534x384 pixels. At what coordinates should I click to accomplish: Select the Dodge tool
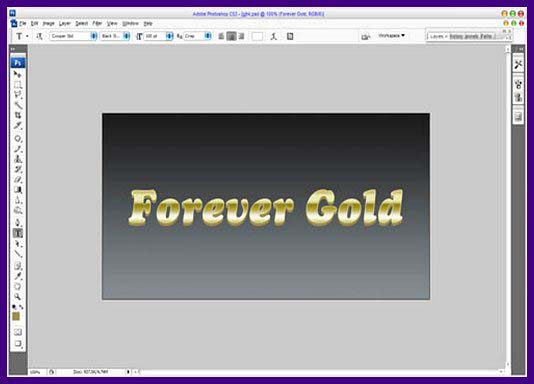point(17,210)
